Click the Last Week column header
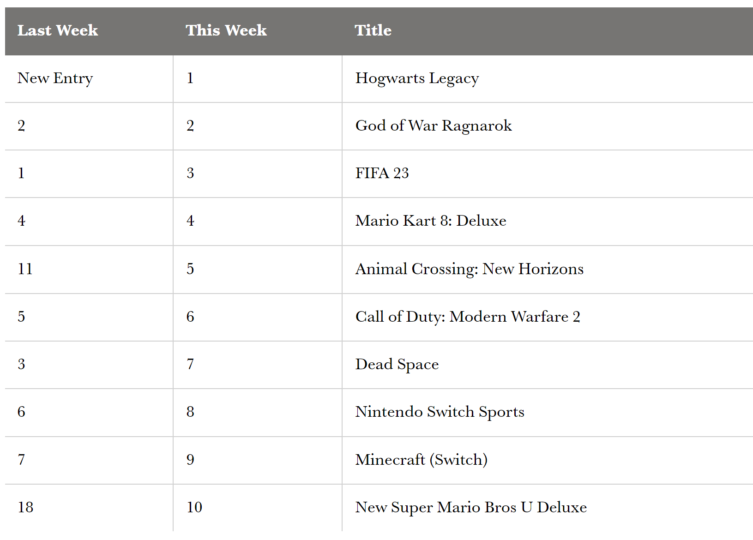 pos(58,30)
